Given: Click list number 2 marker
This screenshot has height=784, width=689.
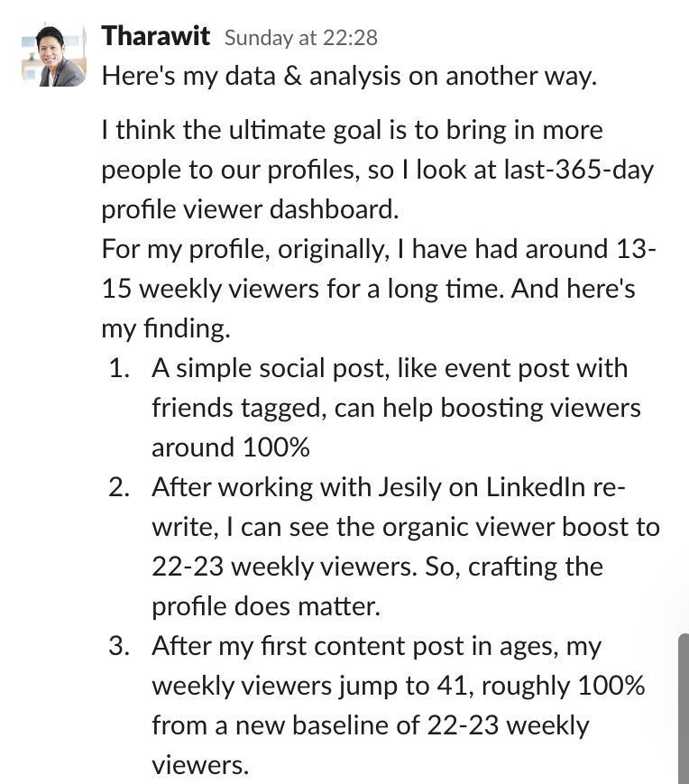Looking at the screenshot, I should (x=119, y=487).
